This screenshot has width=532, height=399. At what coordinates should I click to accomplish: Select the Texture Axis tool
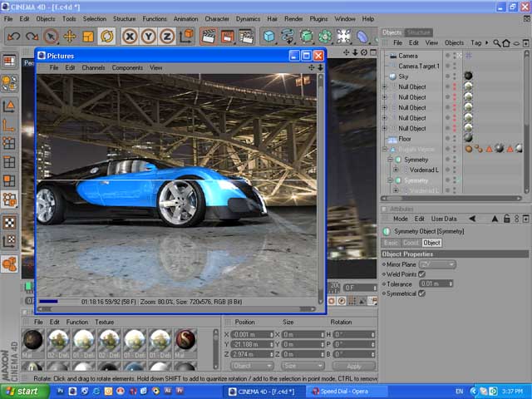pyautogui.click(x=9, y=241)
